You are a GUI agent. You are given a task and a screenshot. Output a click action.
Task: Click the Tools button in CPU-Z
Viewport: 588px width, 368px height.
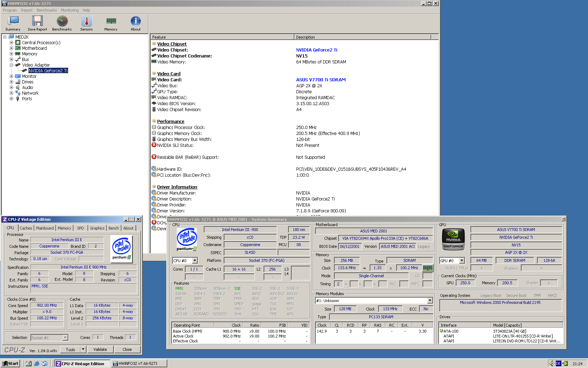click(71, 349)
